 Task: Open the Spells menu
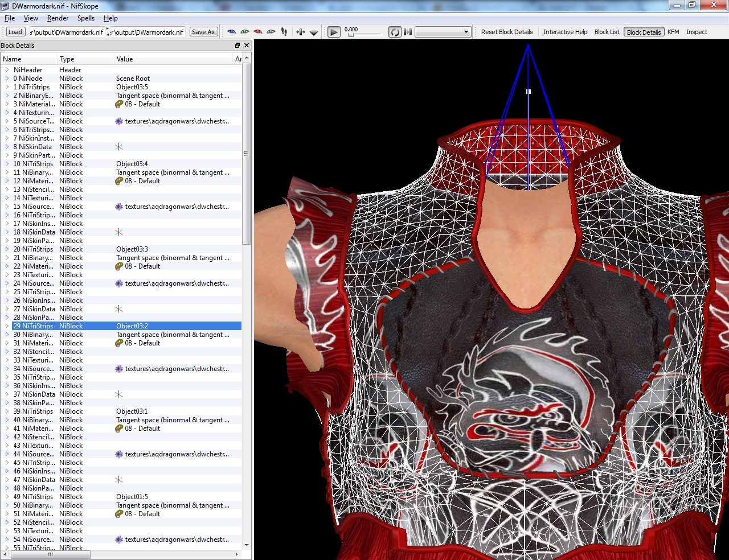pyautogui.click(x=86, y=18)
